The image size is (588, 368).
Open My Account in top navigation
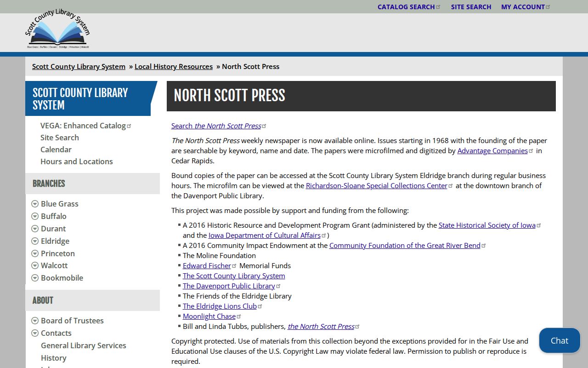[x=526, y=7]
